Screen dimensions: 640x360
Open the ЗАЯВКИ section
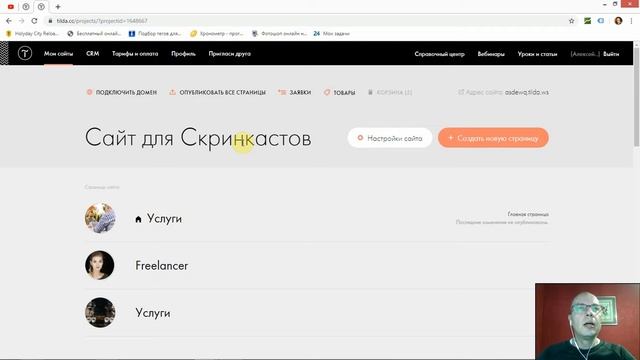pyautogui.click(x=294, y=93)
